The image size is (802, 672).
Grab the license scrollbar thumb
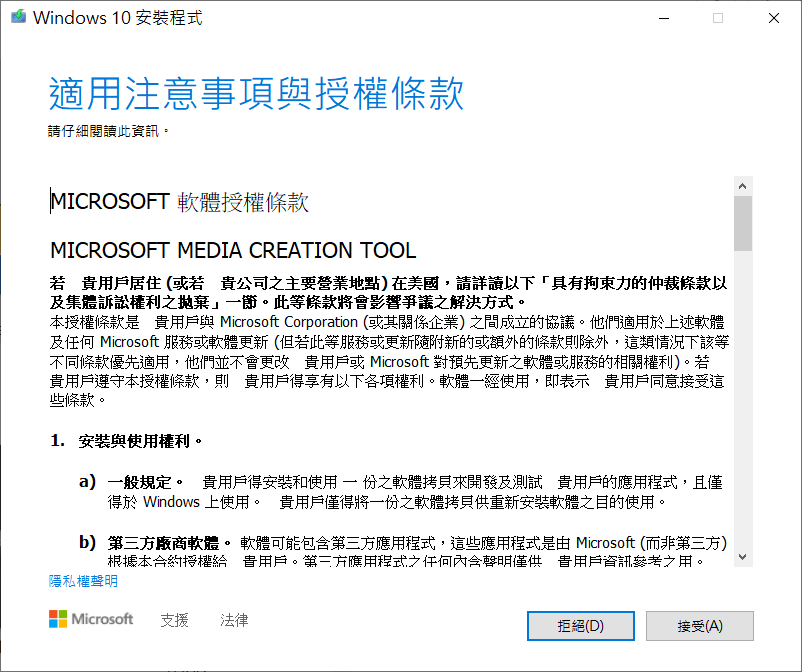(742, 223)
